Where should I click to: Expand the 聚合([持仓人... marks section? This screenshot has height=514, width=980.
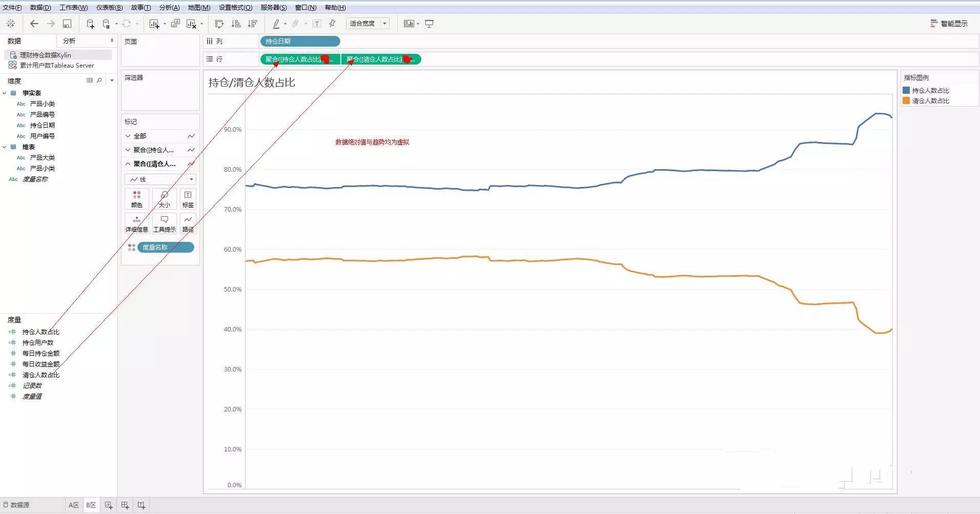pyautogui.click(x=128, y=150)
